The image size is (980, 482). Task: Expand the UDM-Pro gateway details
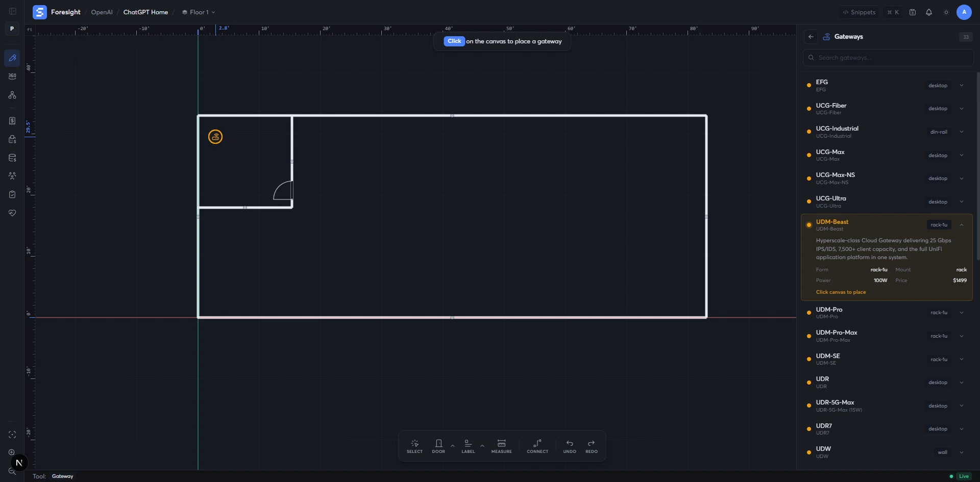click(962, 313)
